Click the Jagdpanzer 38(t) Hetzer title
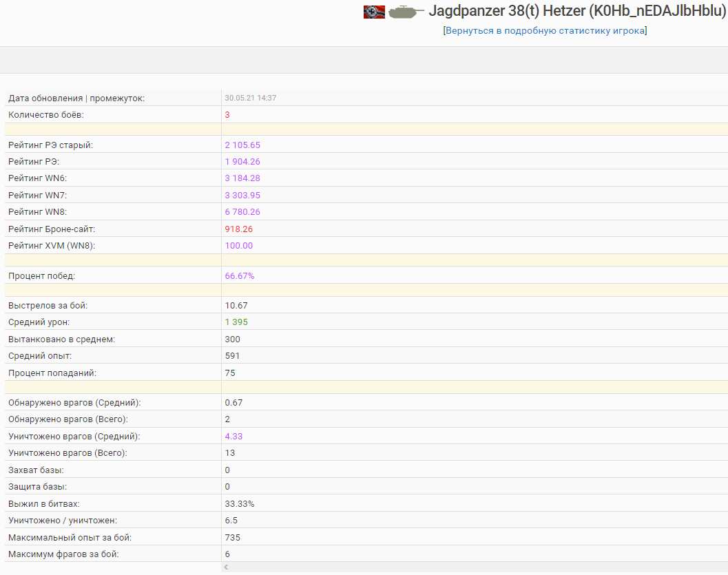728x575 pixels. [x=577, y=11]
